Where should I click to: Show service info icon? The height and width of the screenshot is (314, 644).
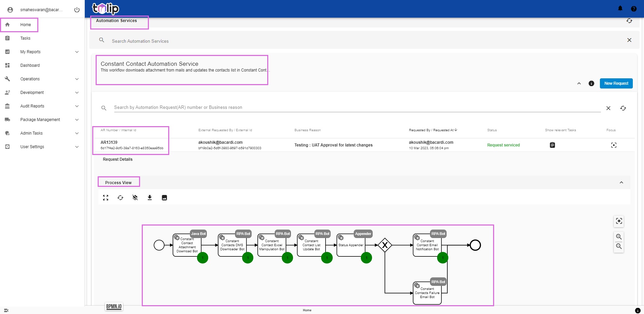[x=591, y=83]
